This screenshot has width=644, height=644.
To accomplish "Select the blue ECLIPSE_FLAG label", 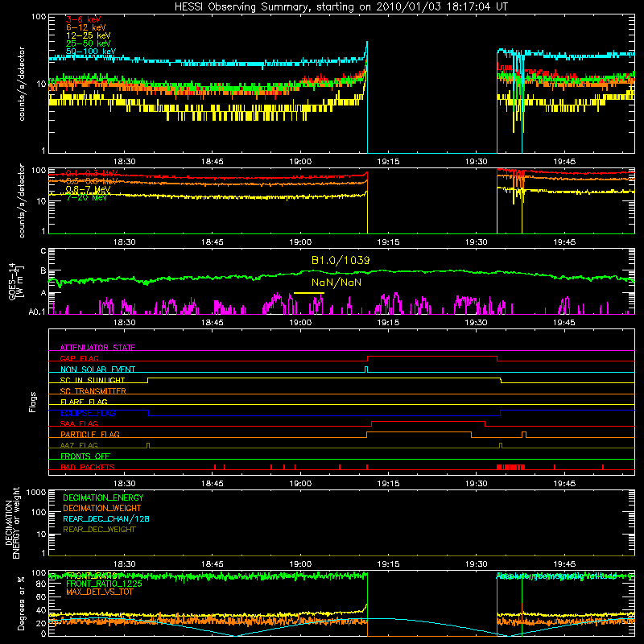I will pos(88,413).
